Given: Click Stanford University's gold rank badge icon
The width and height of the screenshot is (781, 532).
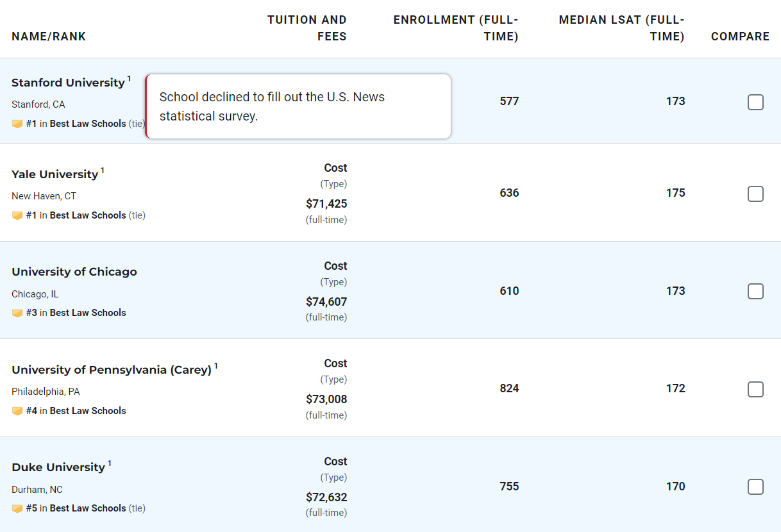Looking at the screenshot, I should (x=17, y=124).
